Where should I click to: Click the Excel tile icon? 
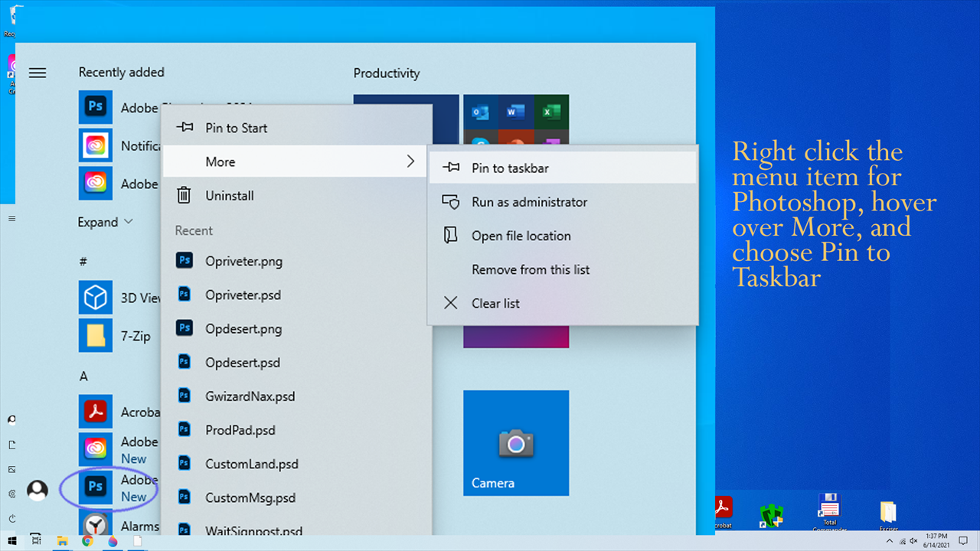click(x=551, y=112)
